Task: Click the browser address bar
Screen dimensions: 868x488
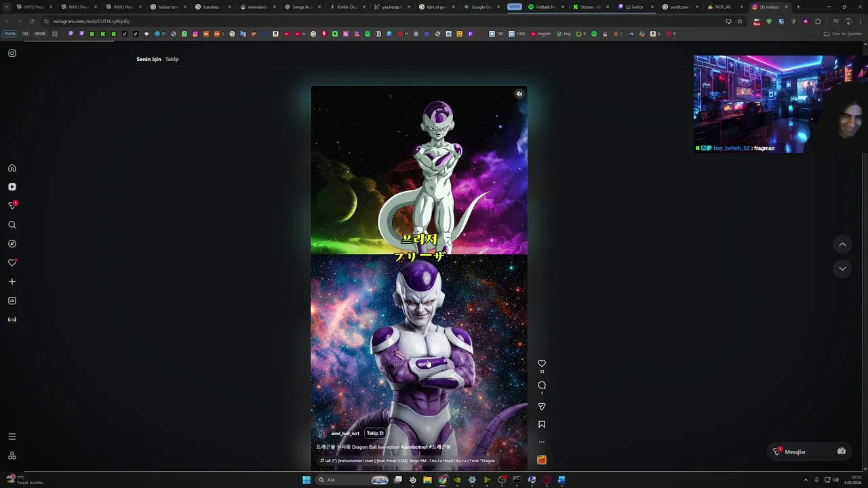Action: [x=383, y=21]
